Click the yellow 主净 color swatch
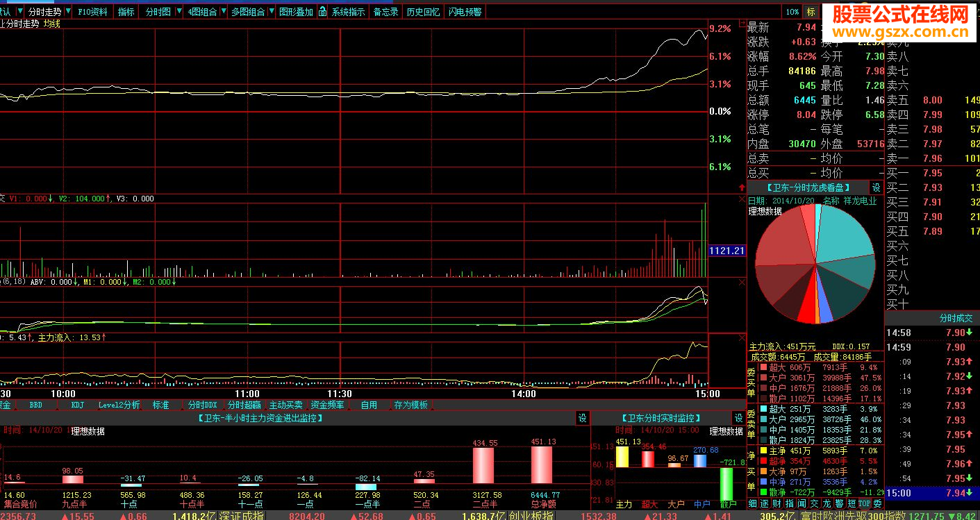The image size is (980, 520). (x=765, y=451)
